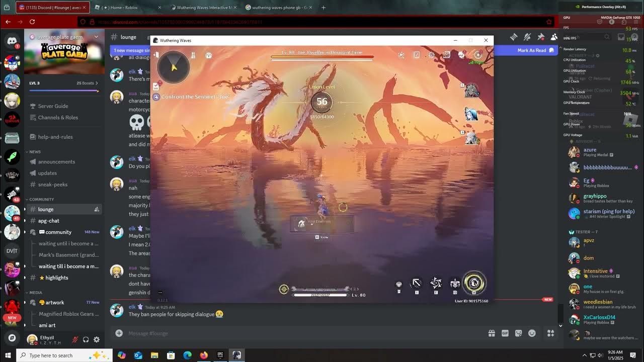Click member azure in member list
This screenshot has height=362, width=644.
[x=602, y=152]
